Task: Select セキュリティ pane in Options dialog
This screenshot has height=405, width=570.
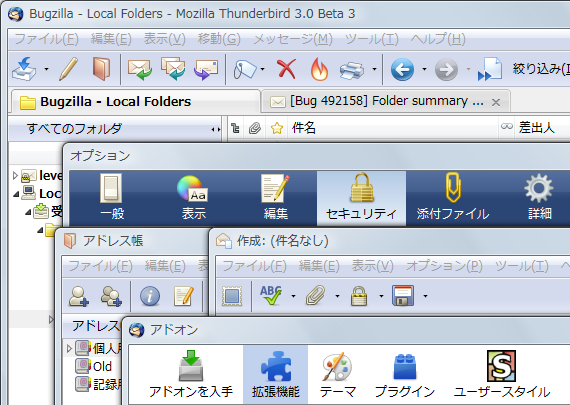Action: tap(361, 198)
